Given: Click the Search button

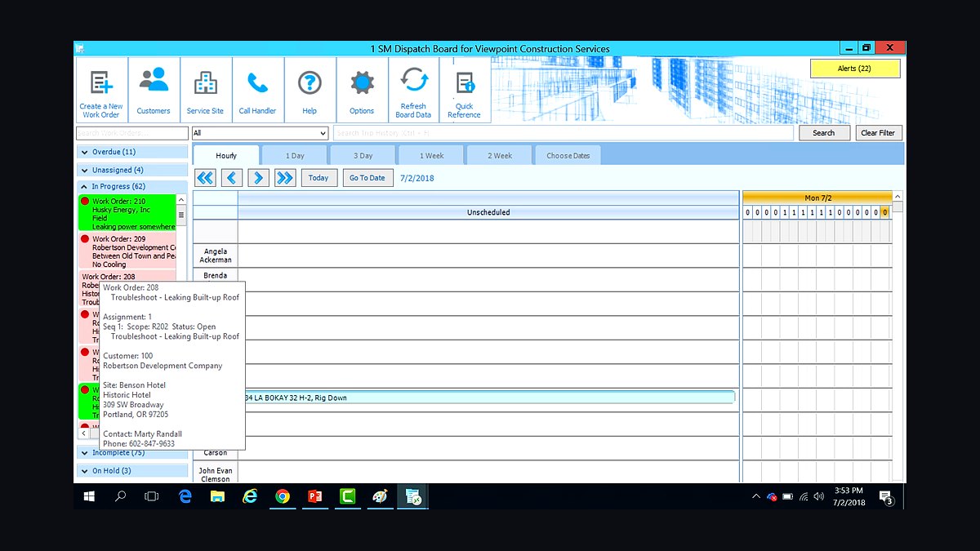Looking at the screenshot, I should 823,133.
